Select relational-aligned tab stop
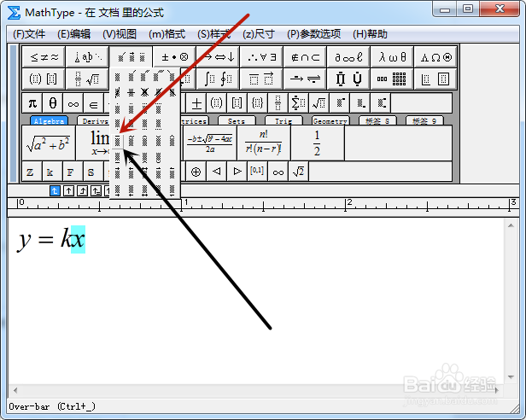Viewport: 526px width, 420px height. pyautogui.click(x=96, y=191)
